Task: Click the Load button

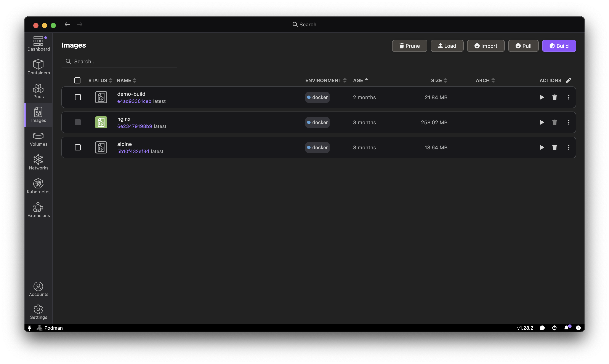Action: click(x=447, y=46)
